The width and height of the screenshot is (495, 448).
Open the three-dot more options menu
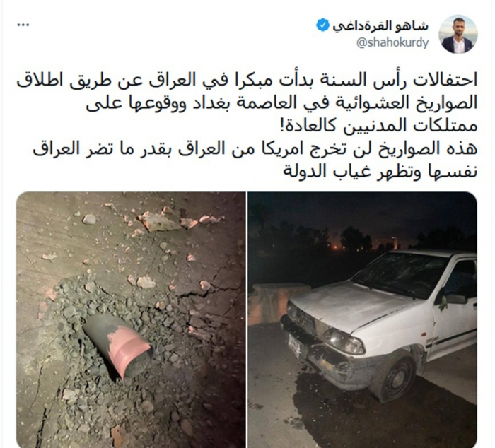23,25
